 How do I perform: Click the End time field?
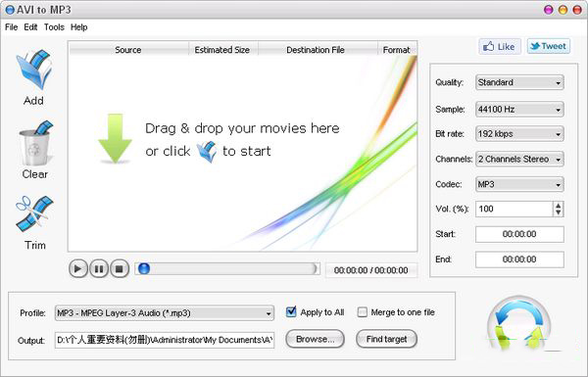coord(519,259)
